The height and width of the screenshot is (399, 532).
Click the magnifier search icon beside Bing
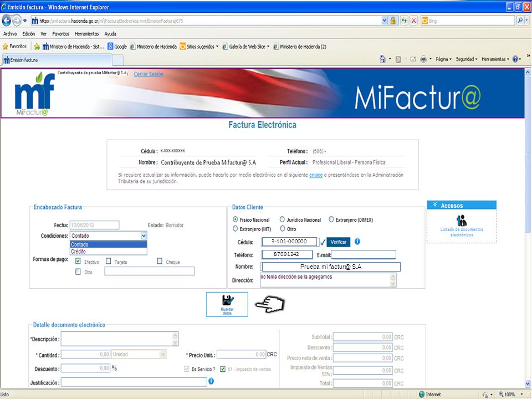pos(520,21)
